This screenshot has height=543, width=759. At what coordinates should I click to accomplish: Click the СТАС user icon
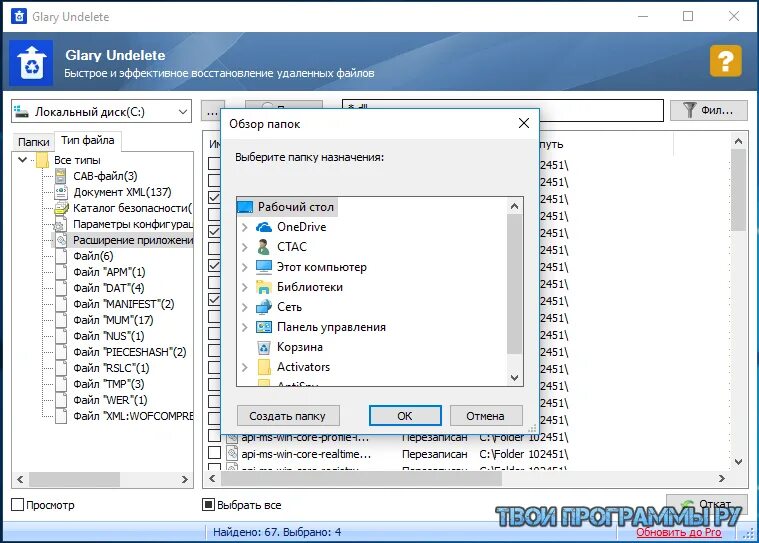click(264, 247)
